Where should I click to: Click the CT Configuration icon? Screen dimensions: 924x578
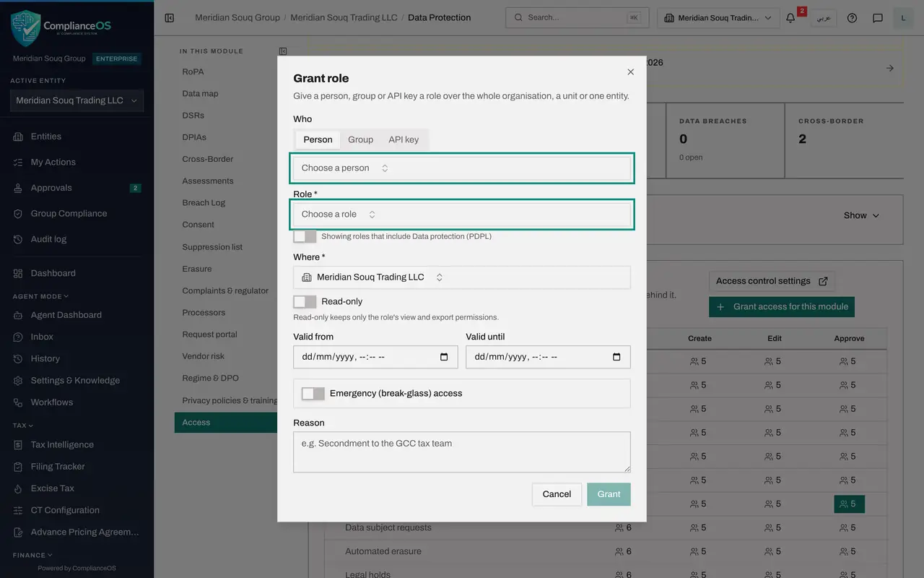18,510
